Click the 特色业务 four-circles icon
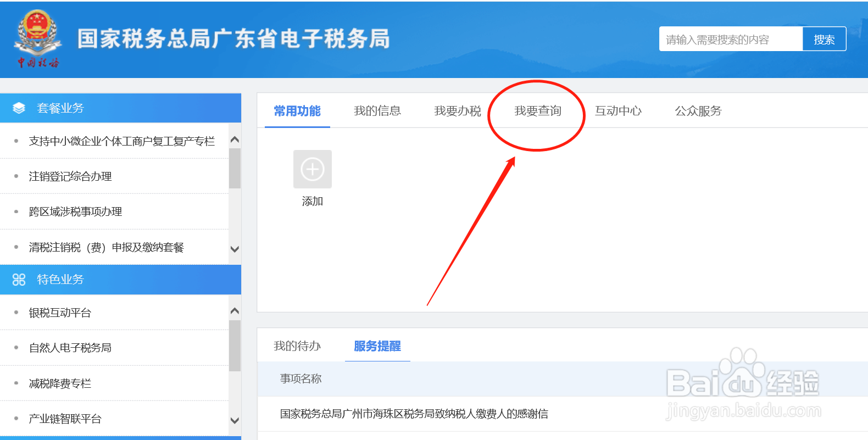The height and width of the screenshot is (440, 868). pyautogui.click(x=19, y=280)
